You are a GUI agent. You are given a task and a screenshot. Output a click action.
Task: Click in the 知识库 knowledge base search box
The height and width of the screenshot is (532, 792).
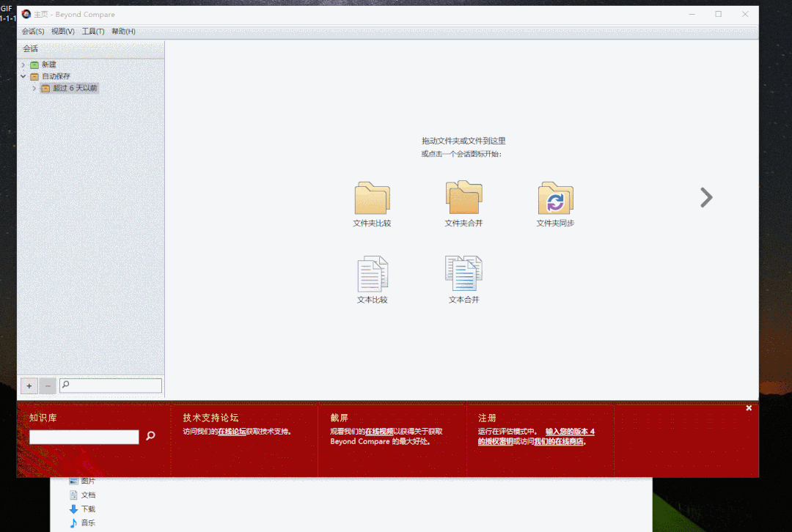tap(84, 437)
